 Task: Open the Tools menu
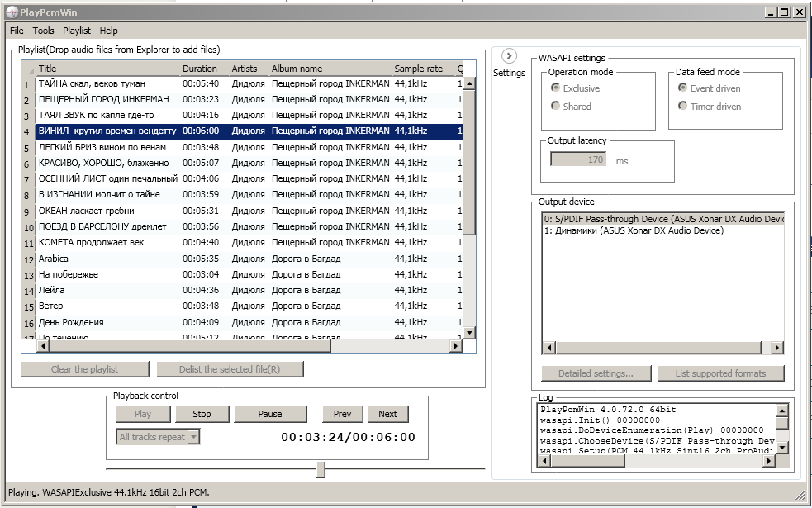(x=43, y=31)
